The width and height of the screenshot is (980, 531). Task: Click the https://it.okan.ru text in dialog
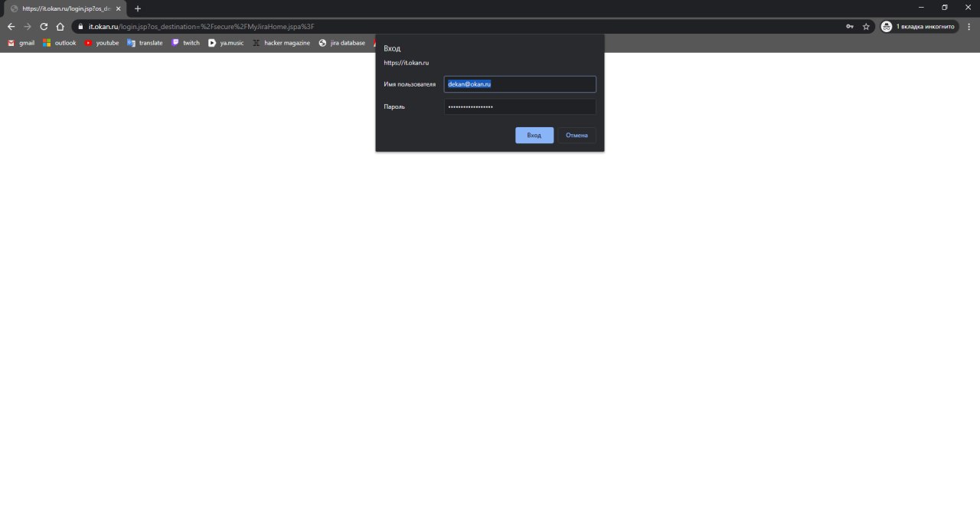pyautogui.click(x=407, y=63)
